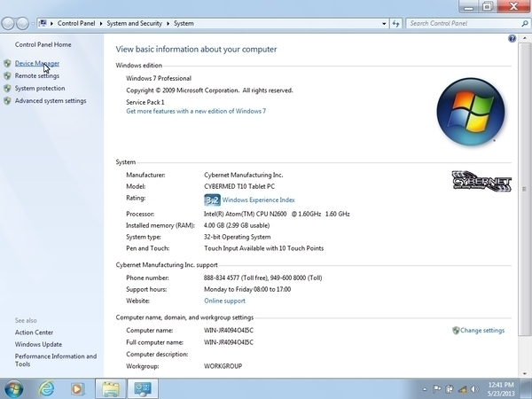Screen dimensions: 532x399
Task: Go to System and Security breadcrumb
Action: click(x=138, y=24)
